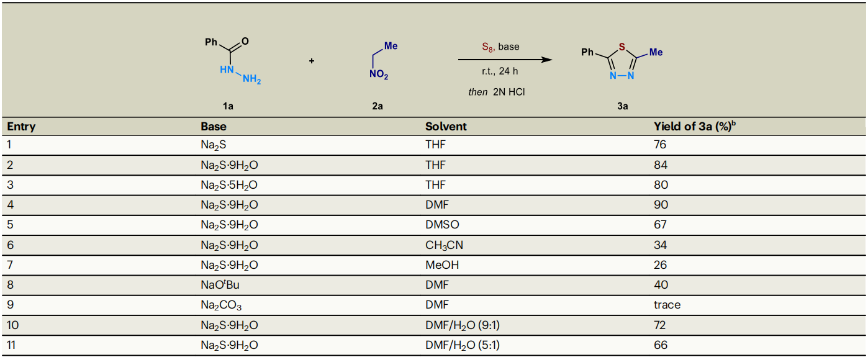Click the "S8, base" reagent text
The width and height of the screenshot is (868, 357).
click(x=500, y=47)
